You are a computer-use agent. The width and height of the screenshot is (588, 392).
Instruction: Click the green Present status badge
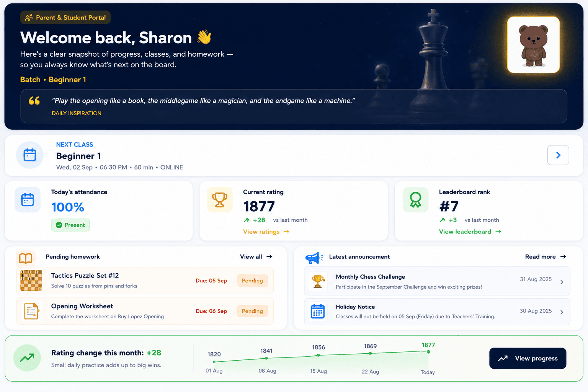click(x=70, y=225)
